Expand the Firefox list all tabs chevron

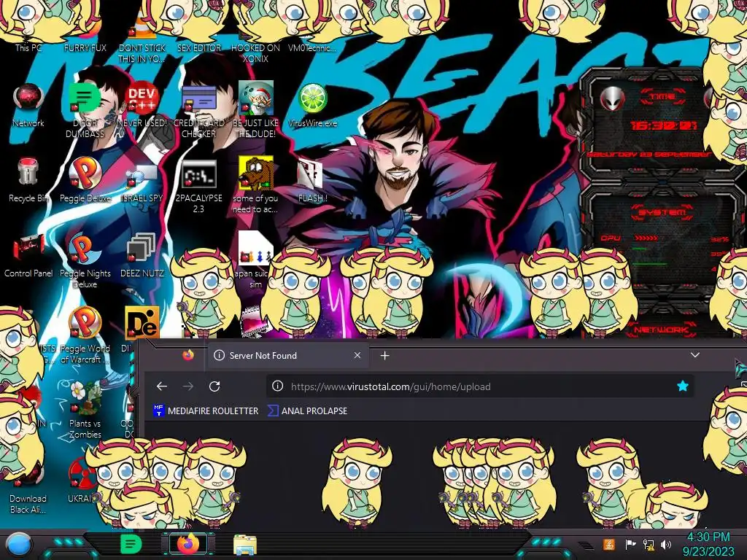point(695,355)
